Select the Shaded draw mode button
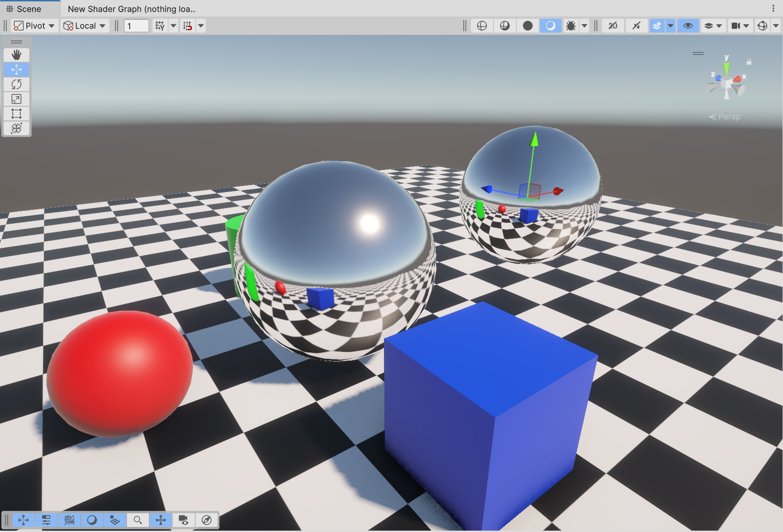 click(551, 26)
